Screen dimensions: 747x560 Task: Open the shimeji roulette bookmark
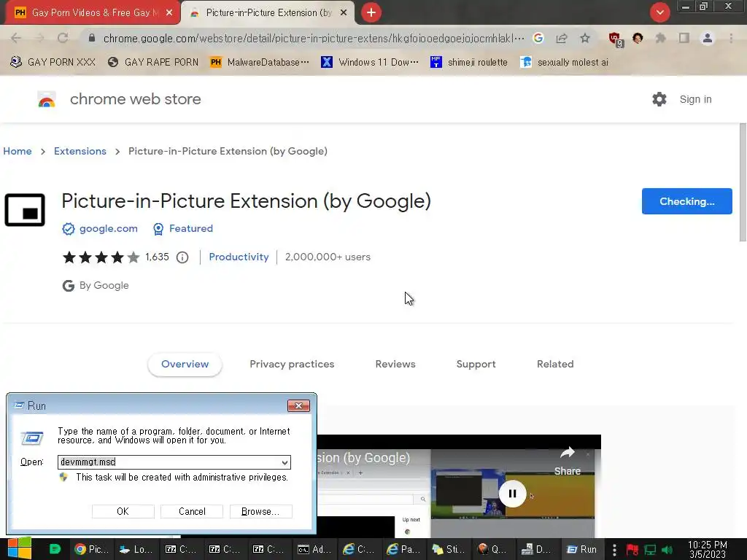(469, 63)
